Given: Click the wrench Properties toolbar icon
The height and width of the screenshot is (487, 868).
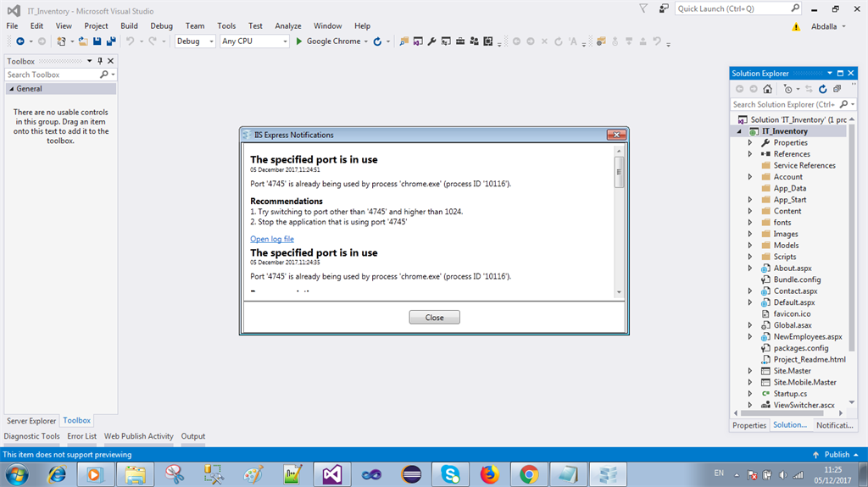Looking at the screenshot, I should pos(431,42).
